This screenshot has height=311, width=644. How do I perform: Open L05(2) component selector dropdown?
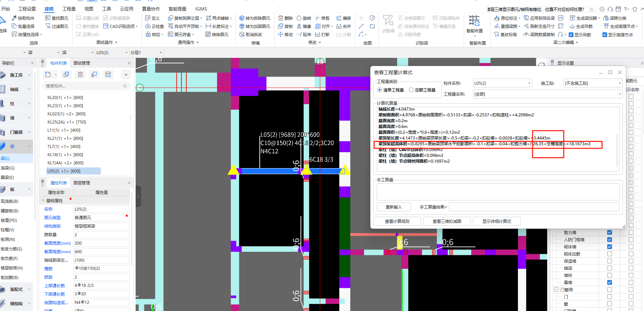(112, 52)
